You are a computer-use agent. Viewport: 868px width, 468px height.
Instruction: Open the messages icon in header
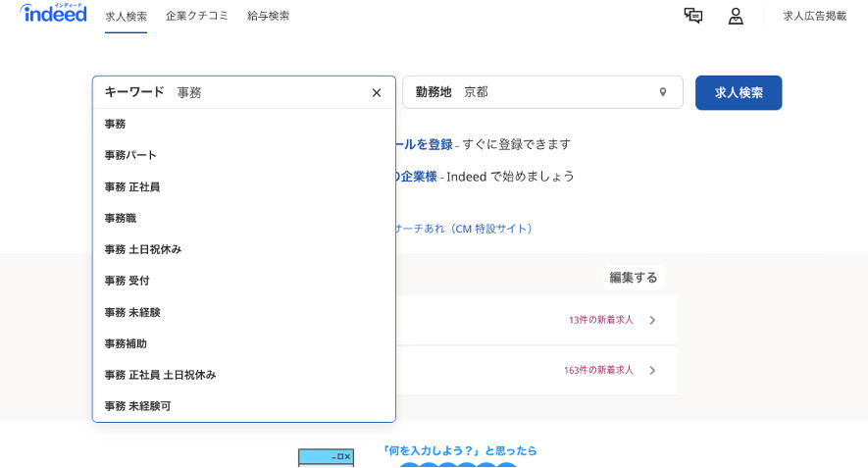[693, 16]
